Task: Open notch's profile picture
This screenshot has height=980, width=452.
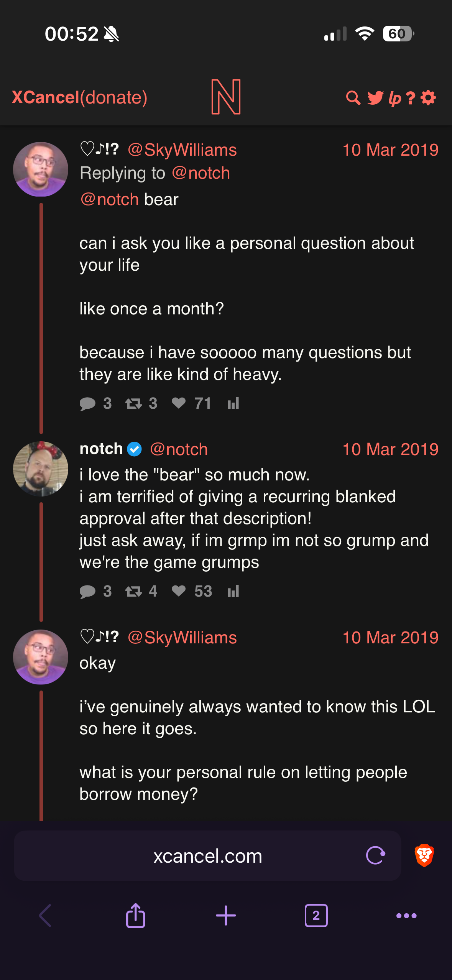Action: (x=41, y=469)
